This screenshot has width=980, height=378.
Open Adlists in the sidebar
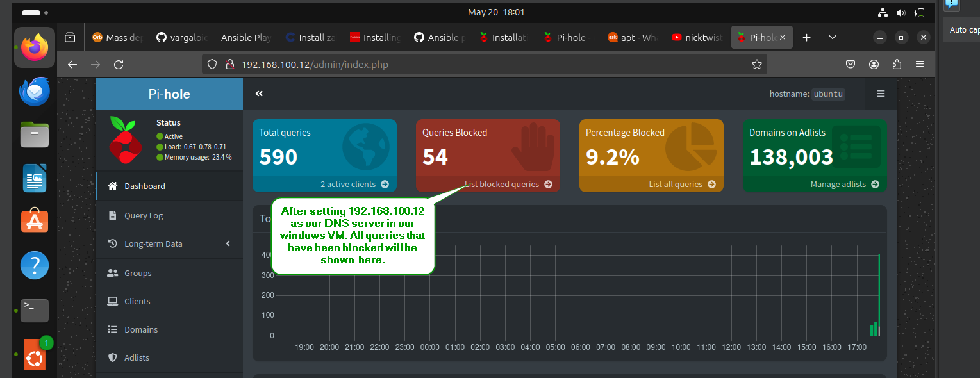point(169,357)
